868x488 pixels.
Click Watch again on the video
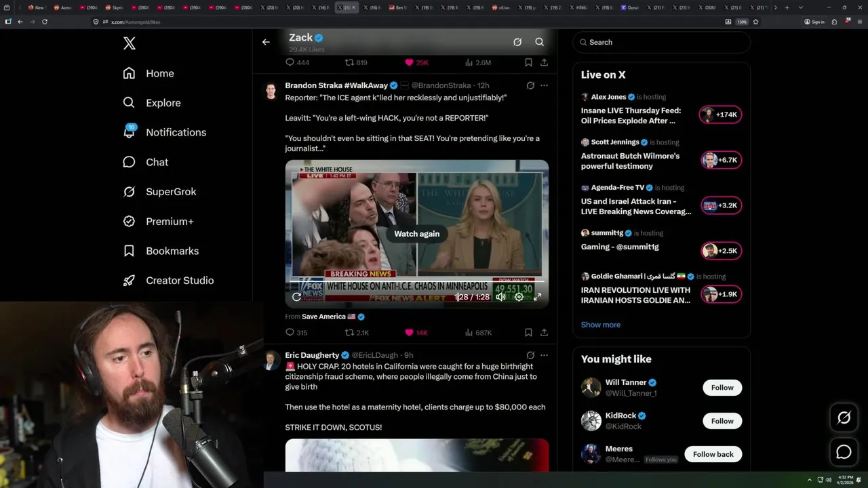coord(417,234)
